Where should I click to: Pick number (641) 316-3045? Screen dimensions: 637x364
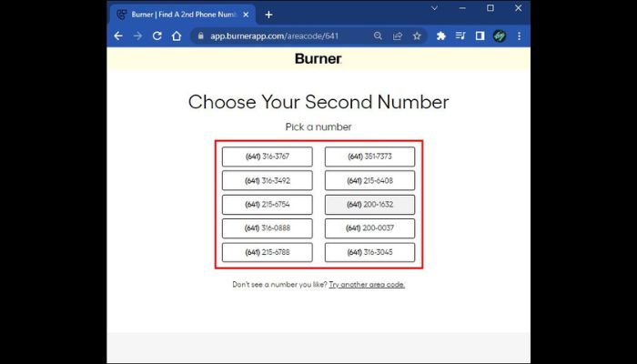tap(369, 253)
